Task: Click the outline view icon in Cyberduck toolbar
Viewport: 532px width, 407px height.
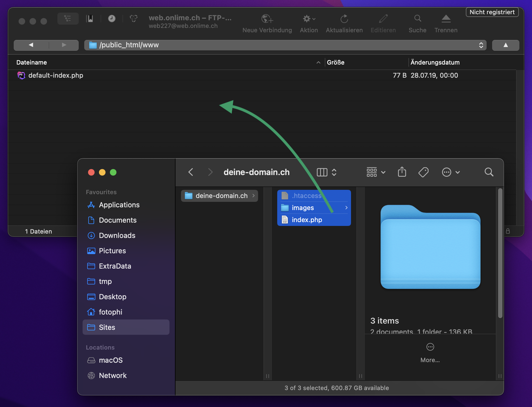Action: tap(68, 19)
